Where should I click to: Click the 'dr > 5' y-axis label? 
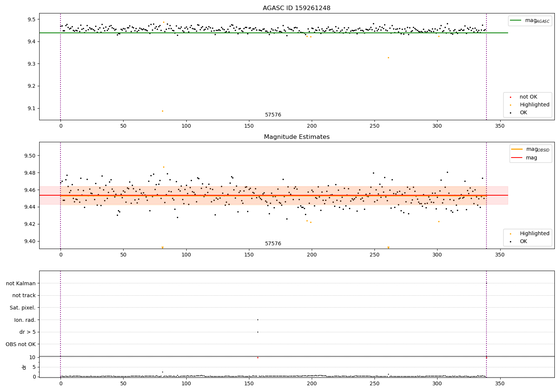click(28, 332)
